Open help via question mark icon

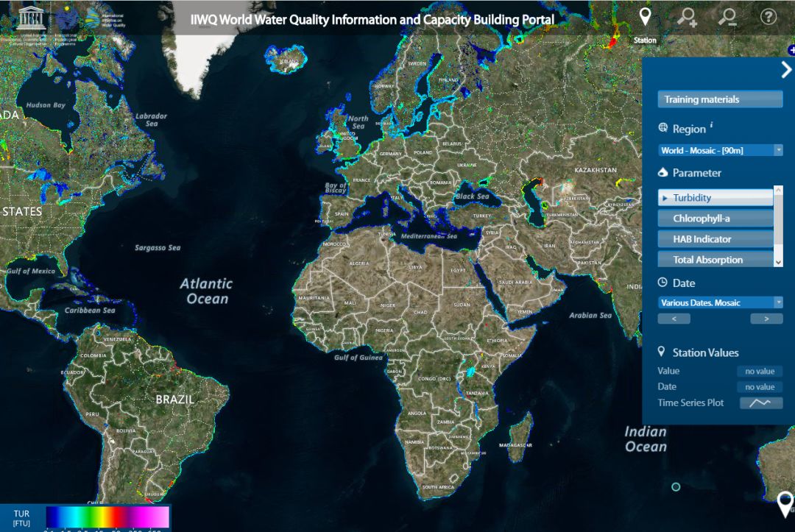[768, 17]
